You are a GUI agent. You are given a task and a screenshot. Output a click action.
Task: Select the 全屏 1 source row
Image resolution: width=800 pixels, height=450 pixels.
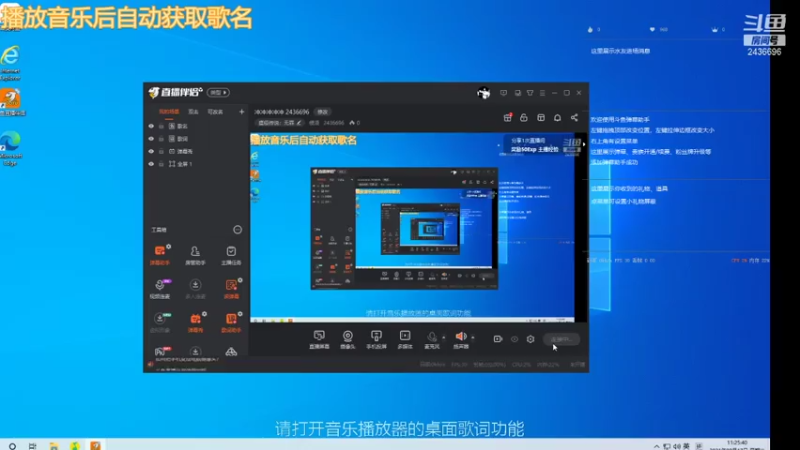tap(196, 164)
